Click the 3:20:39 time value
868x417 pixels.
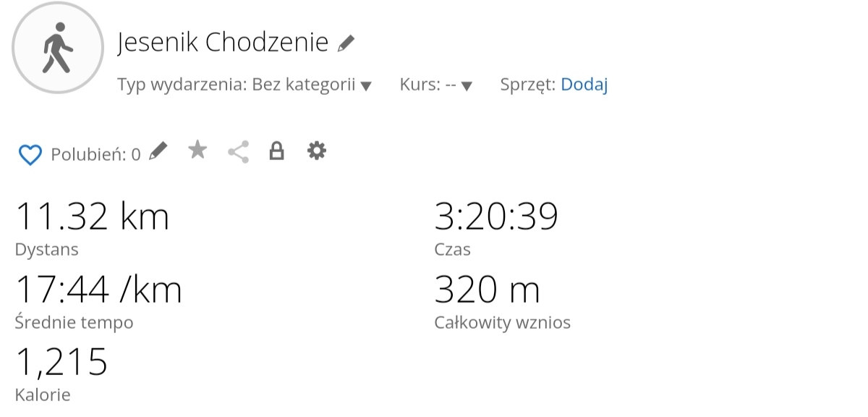pyautogui.click(x=496, y=216)
